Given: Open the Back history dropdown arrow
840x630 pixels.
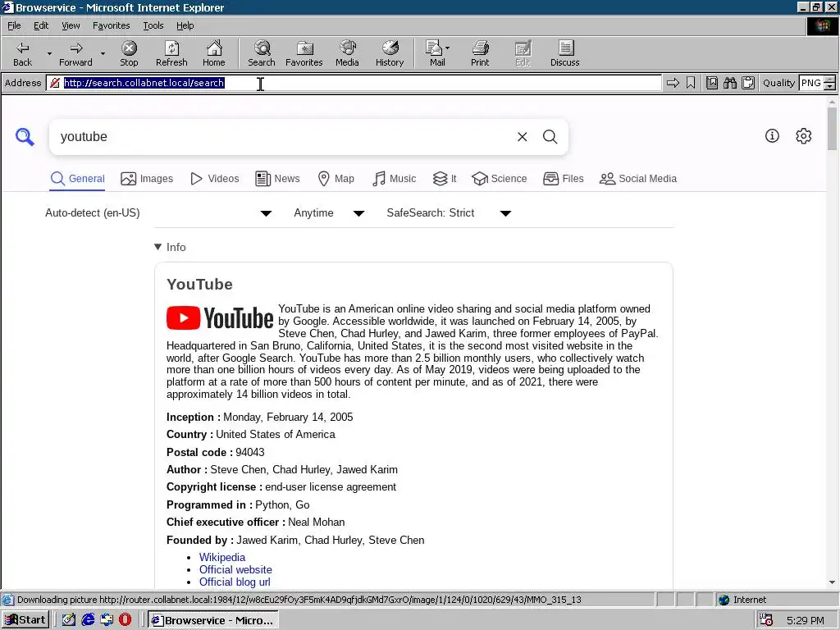Looking at the screenshot, I should 49,53.
